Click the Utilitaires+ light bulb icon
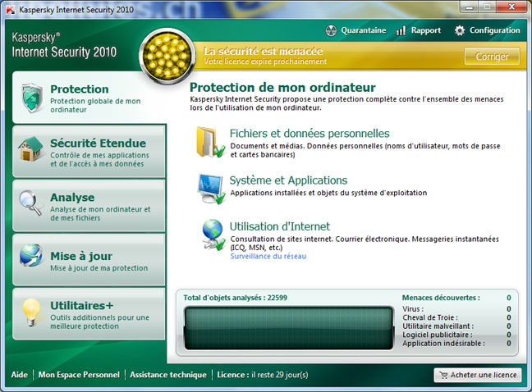The width and height of the screenshot is (532, 392). coord(31,312)
